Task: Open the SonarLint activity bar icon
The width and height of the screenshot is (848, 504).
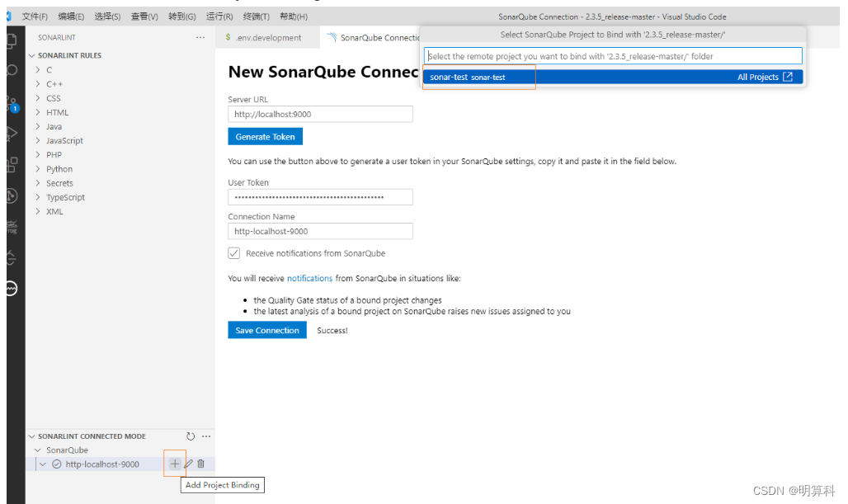Action: 12,289
